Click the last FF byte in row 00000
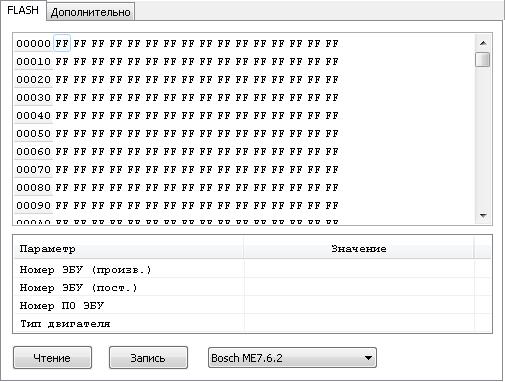The height and width of the screenshot is (382, 505). (x=332, y=44)
